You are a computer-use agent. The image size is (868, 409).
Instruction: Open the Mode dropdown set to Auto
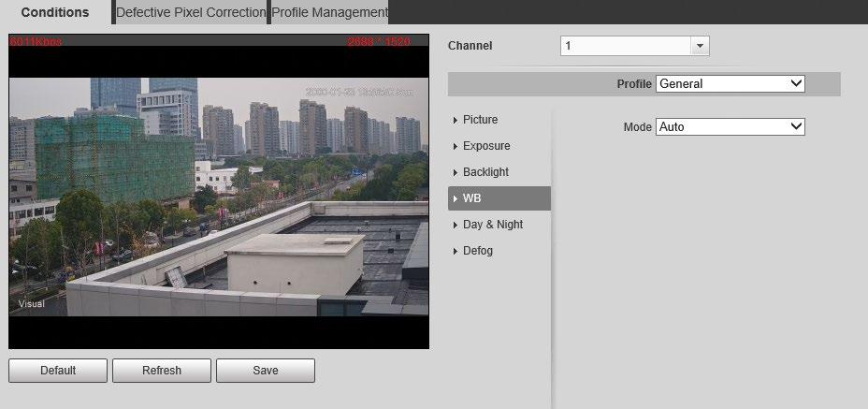pos(731,127)
